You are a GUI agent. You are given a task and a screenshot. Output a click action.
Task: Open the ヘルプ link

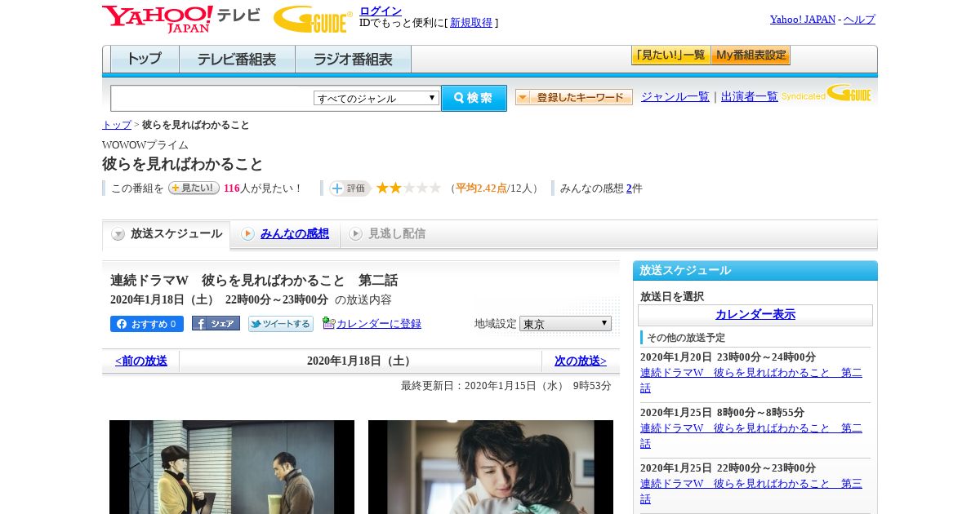coord(859,20)
